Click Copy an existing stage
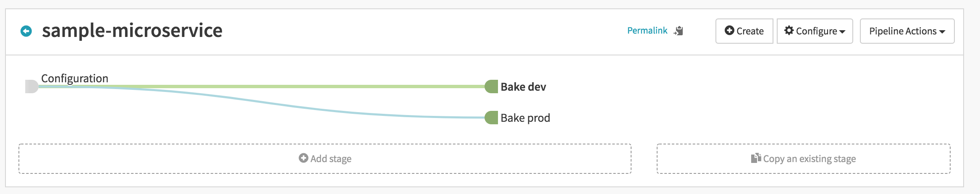The image size is (980, 194). pyautogui.click(x=804, y=159)
